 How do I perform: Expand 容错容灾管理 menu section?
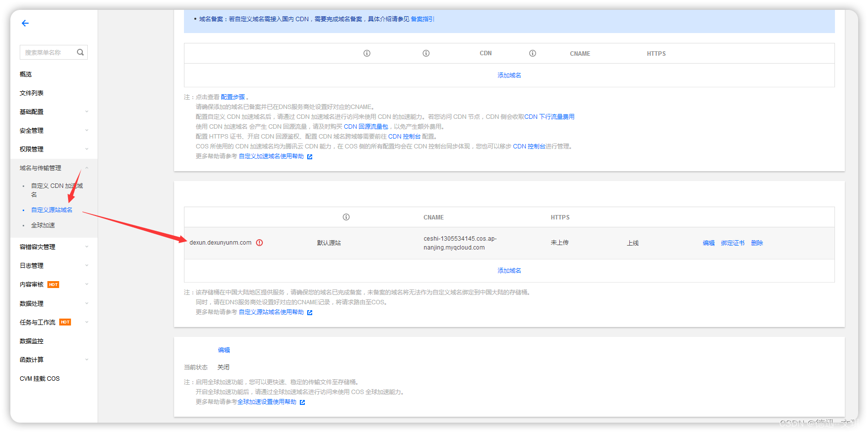(x=54, y=247)
